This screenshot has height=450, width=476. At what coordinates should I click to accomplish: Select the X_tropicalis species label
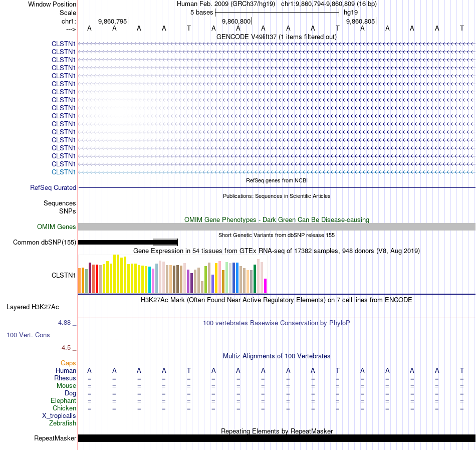tap(59, 416)
